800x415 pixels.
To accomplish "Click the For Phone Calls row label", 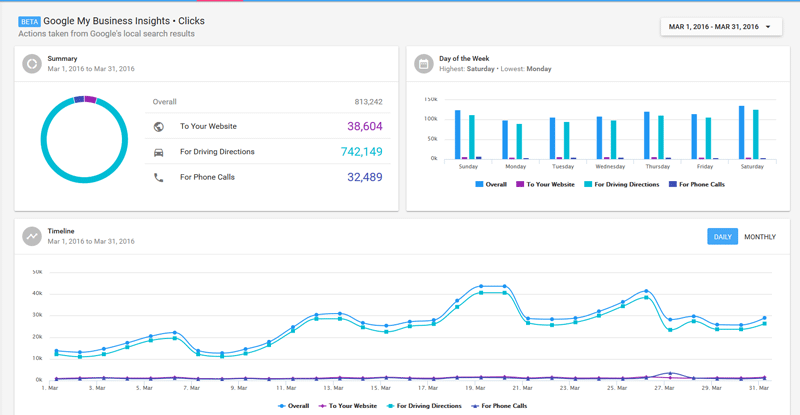I will (x=207, y=177).
